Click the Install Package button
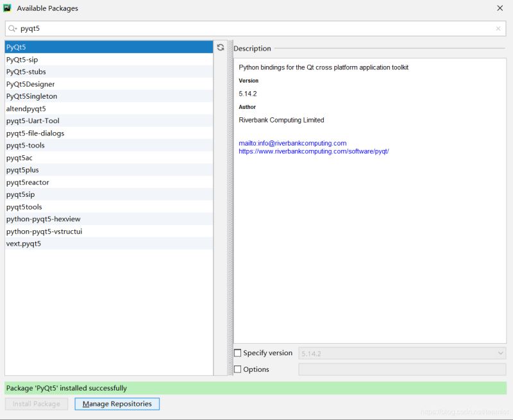 coord(37,404)
